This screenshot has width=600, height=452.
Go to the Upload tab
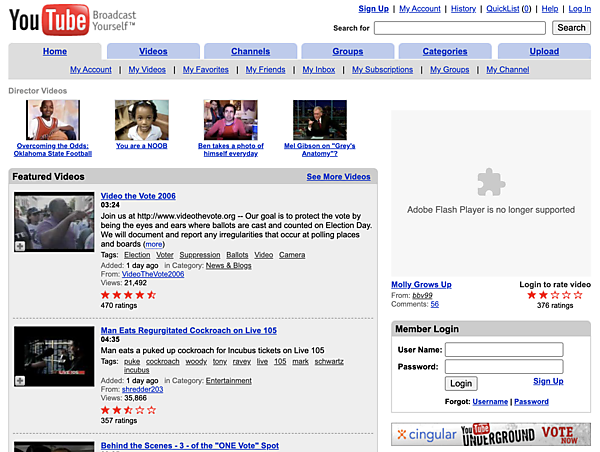pos(544,51)
